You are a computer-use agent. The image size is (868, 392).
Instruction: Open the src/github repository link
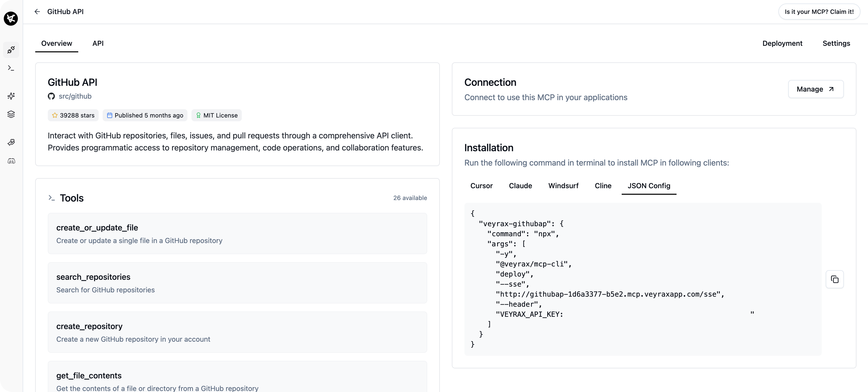pyautogui.click(x=75, y=96)
